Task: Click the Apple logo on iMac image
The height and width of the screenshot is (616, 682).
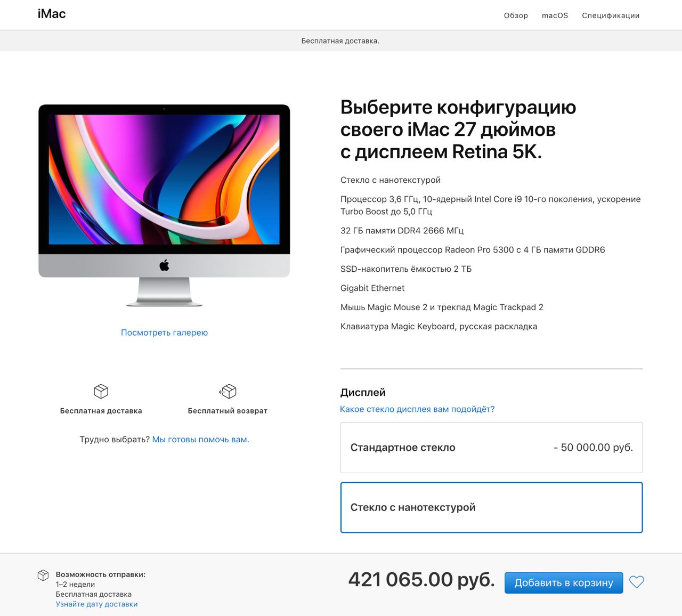Action: pos(164,265)
